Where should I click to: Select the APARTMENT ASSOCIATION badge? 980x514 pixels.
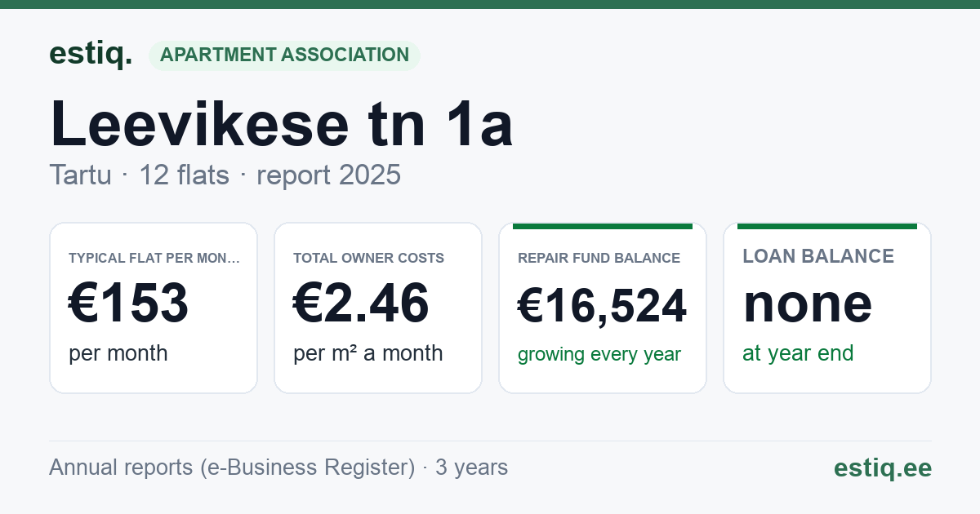284,55
